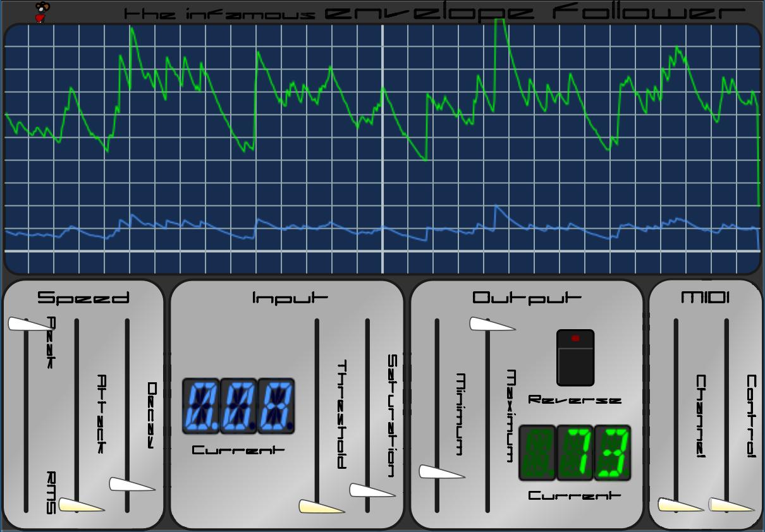The image size is (765, 532).
Task: Click the Attack slider handle
Action: [82, 505]
